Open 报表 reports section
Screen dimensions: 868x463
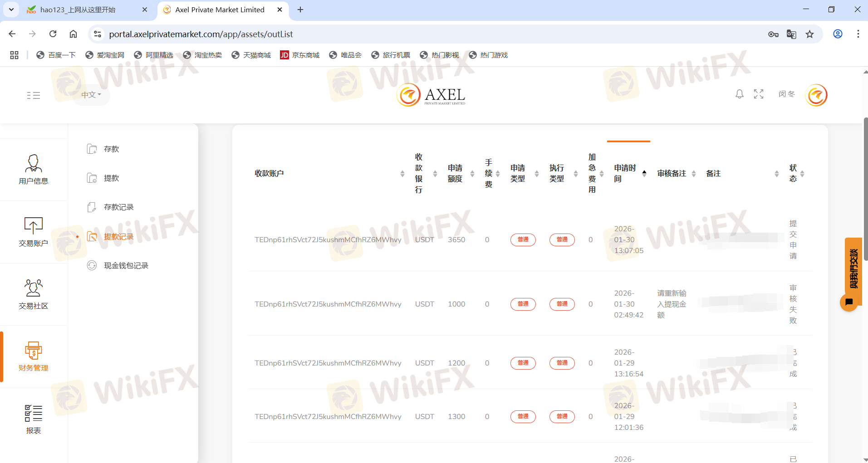click(x=33, y=419)
